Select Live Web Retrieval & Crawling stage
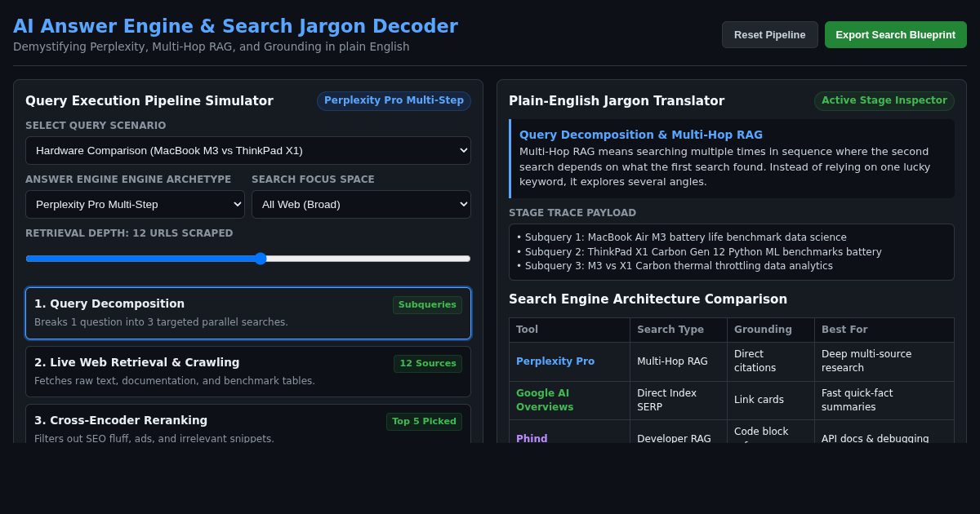Viewport: 980px width, 514px height. pos(248,371)
